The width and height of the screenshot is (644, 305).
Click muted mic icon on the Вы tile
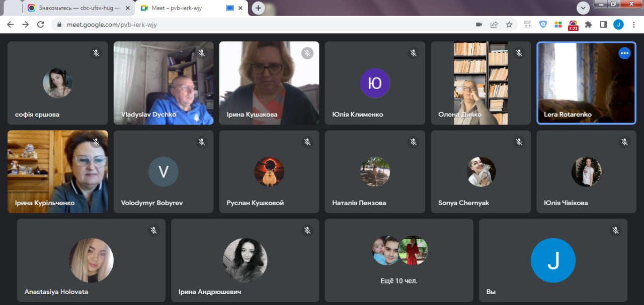pyautogui.click(x=615, y=230)
